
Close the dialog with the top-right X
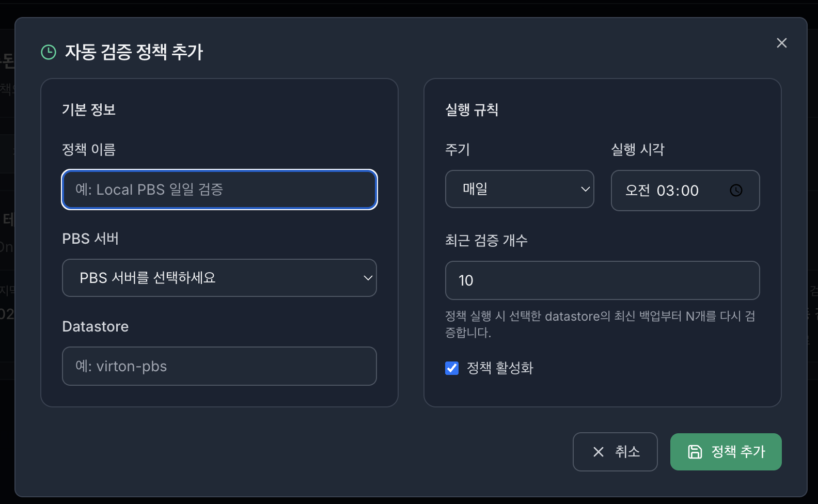[x=781, y=43]
